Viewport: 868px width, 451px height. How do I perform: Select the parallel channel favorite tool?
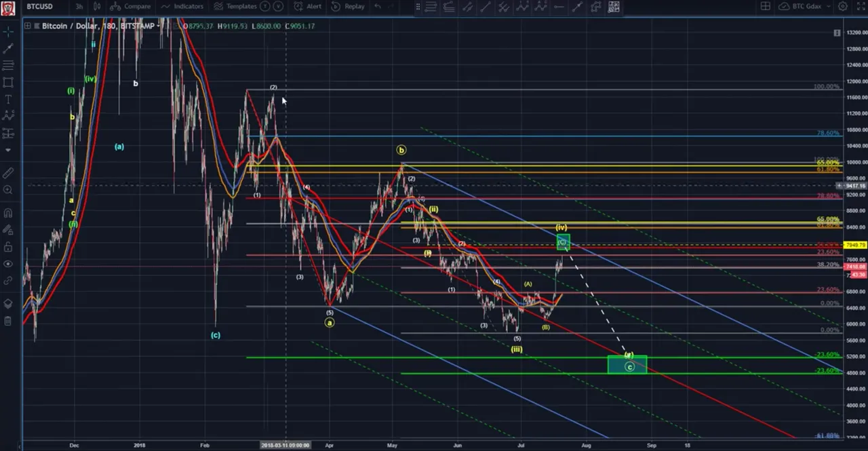pos(467,7)
